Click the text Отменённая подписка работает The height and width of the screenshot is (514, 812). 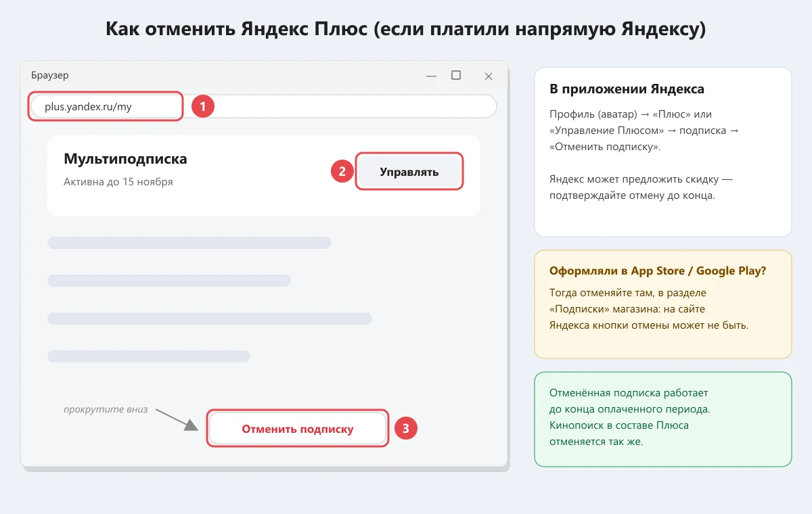tap(629, 393)
